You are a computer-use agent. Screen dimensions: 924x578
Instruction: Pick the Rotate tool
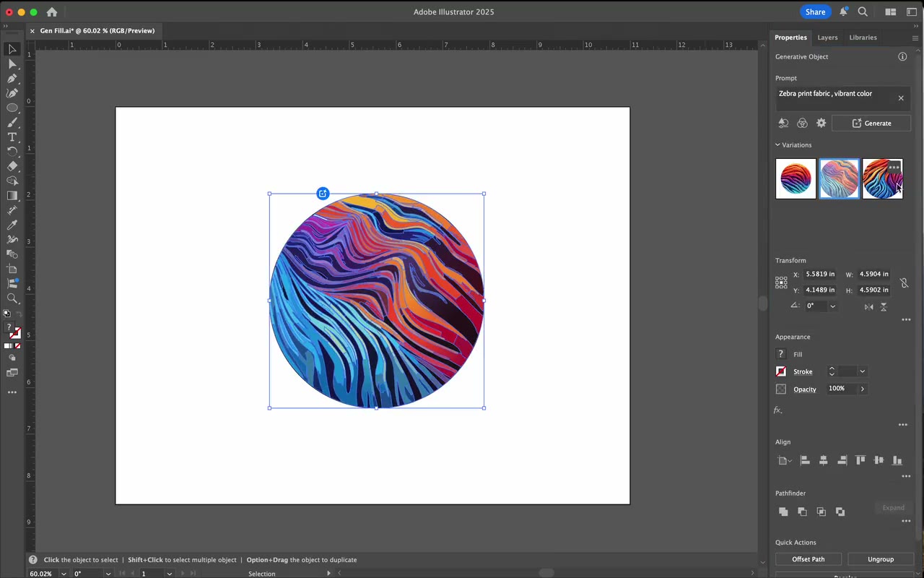tap(12, 152)
